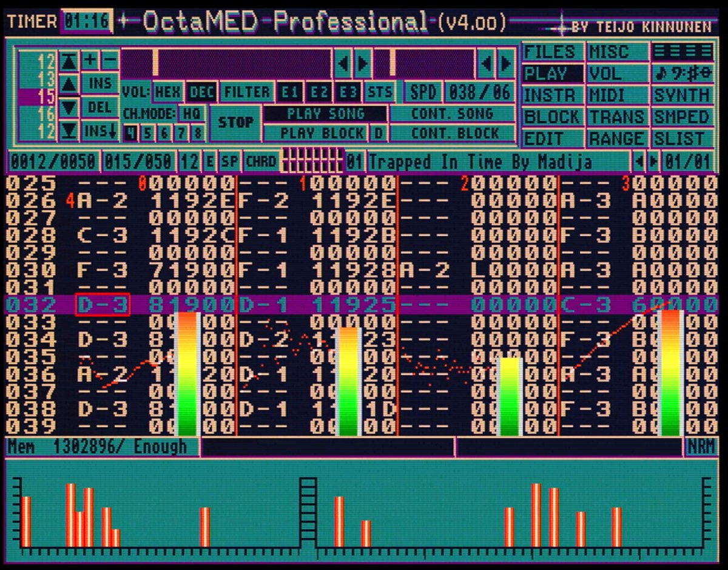Click the left arrow next to the 01/01 counter
This screenshot has width=728, height=570.
[639, 161]
